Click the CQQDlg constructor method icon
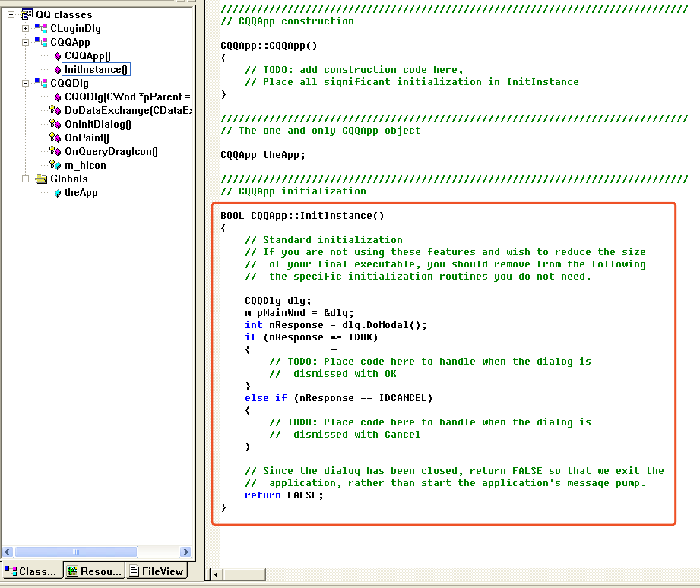 point(58,97)
